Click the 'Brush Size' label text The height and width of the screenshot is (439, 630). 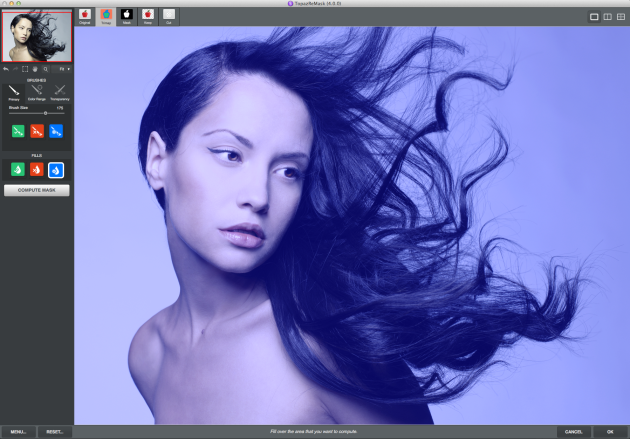18,108
